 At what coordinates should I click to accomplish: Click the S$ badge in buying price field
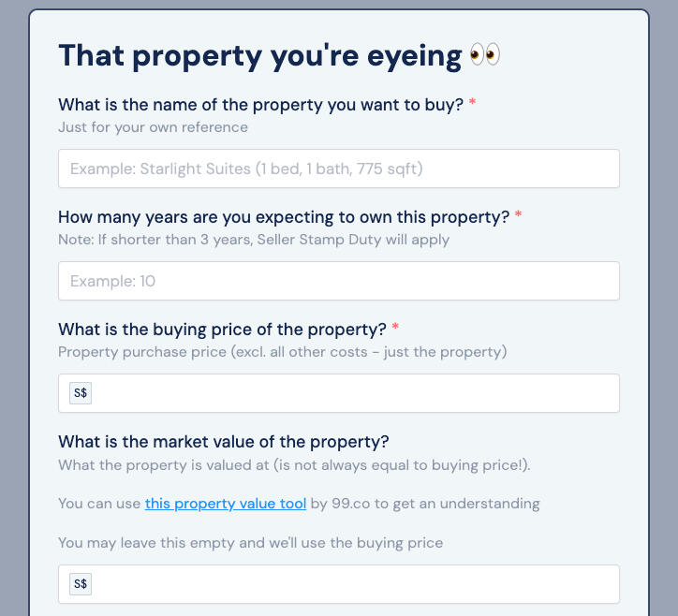81,393
